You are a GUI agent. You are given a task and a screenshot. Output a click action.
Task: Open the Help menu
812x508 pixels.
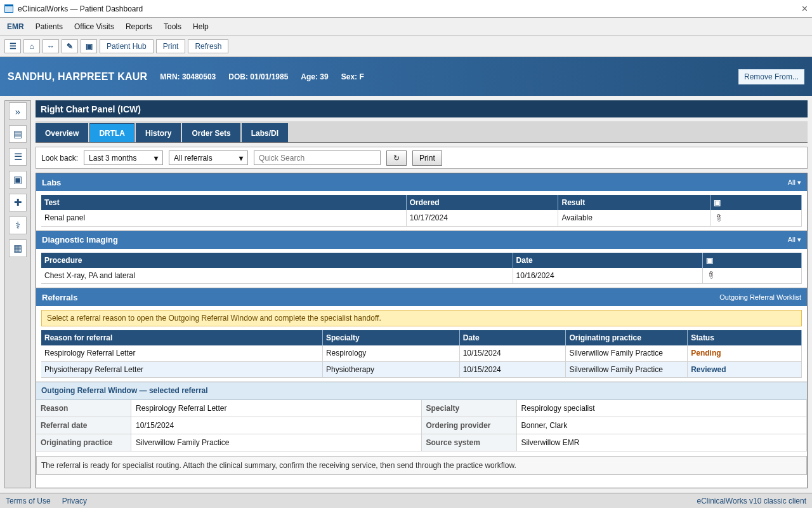pos(200,27)
